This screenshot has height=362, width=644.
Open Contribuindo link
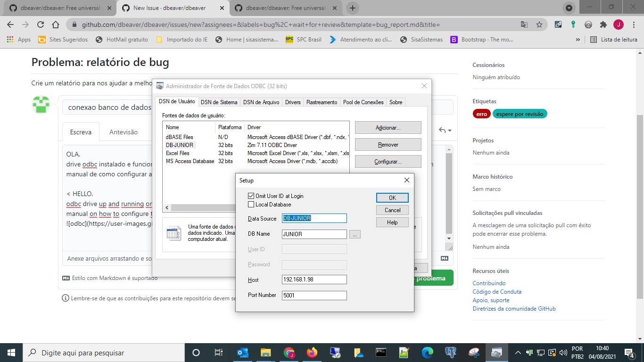click(489, 283)
